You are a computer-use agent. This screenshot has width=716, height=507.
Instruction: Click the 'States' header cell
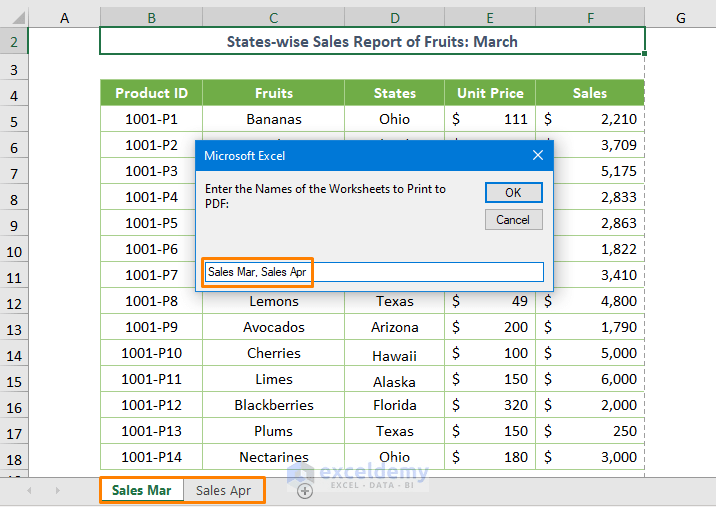click(395, 93)
